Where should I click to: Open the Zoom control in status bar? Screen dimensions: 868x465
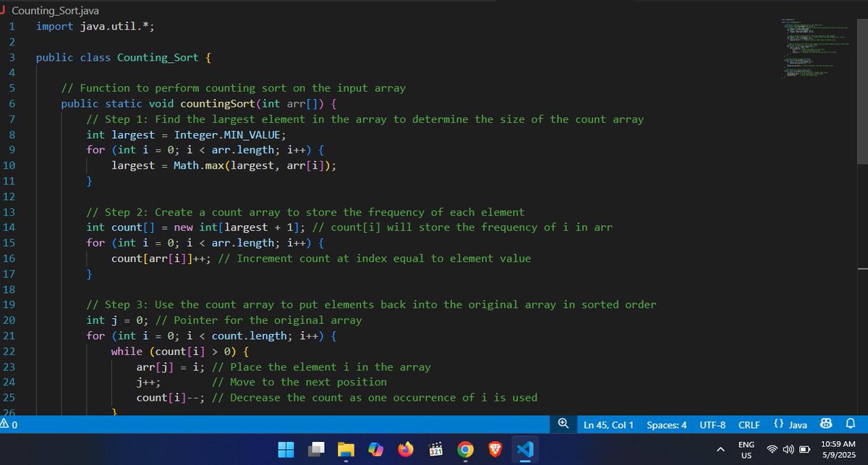(563, 425)
